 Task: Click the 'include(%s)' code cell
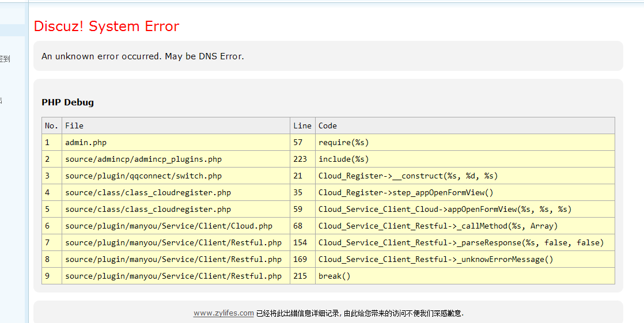(x=465, y=159)
